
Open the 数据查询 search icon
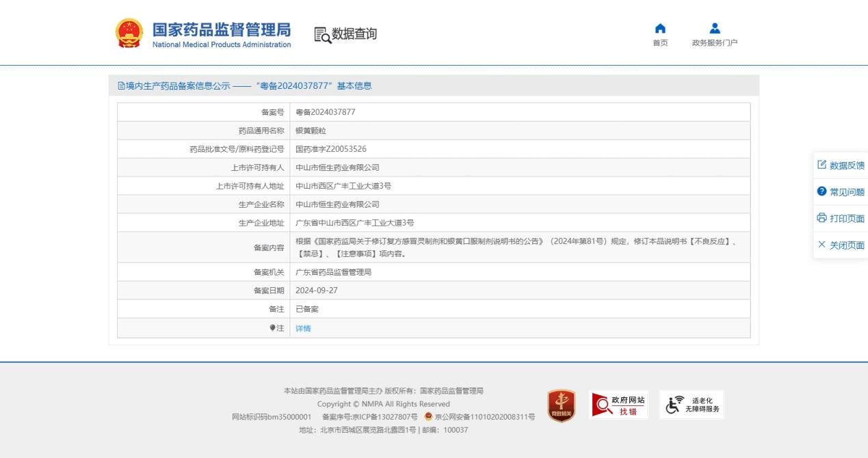[322, 34]
